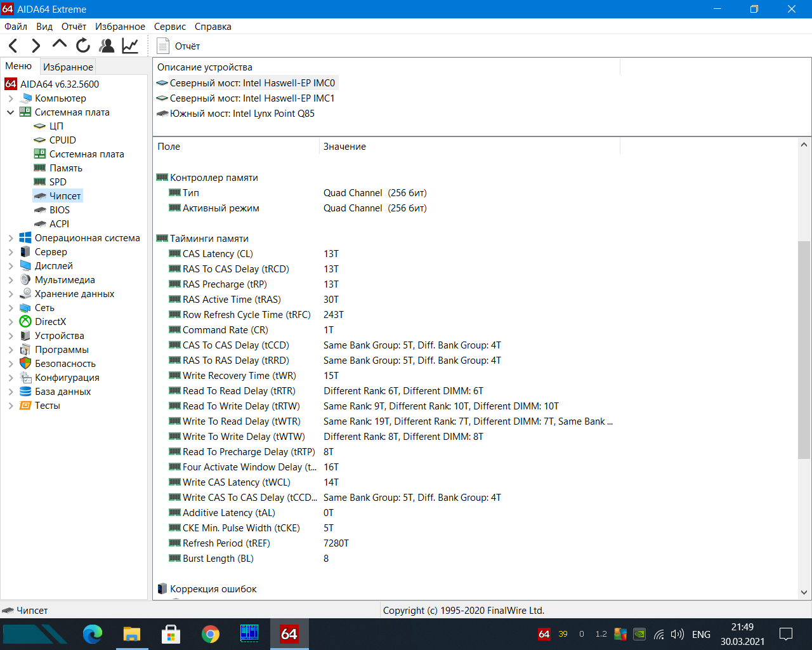Click the shield icon next to Безопасность
The height and width of the screenshot is (650, 812).
pyautogui.click(x=25, y=364)
